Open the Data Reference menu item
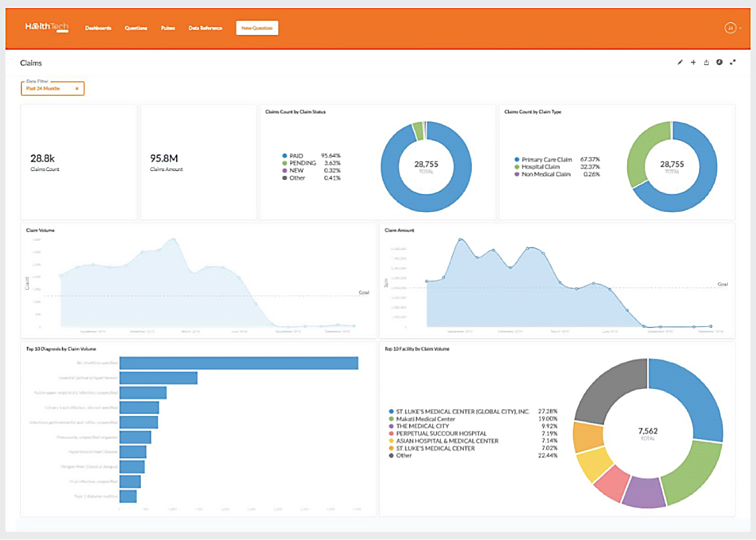 tap(205, 28)
